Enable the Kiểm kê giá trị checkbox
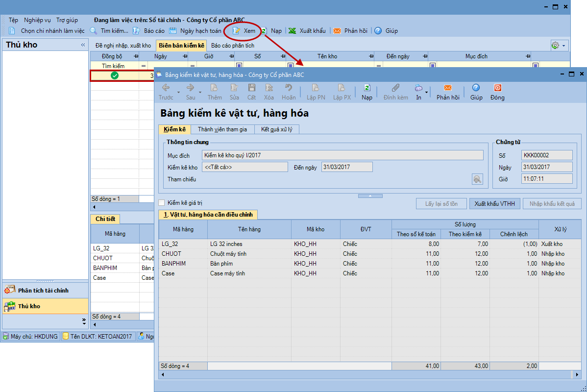This screenshot has width=587, height=392. [x=162, y=203]
